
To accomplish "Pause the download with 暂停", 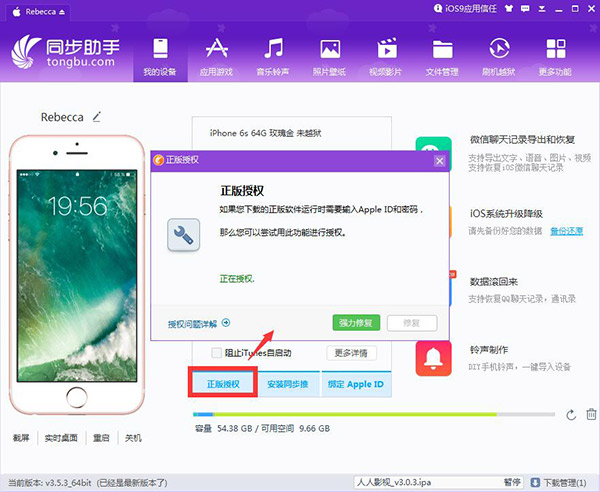I will pyautogui.click(x=512, y=482).
